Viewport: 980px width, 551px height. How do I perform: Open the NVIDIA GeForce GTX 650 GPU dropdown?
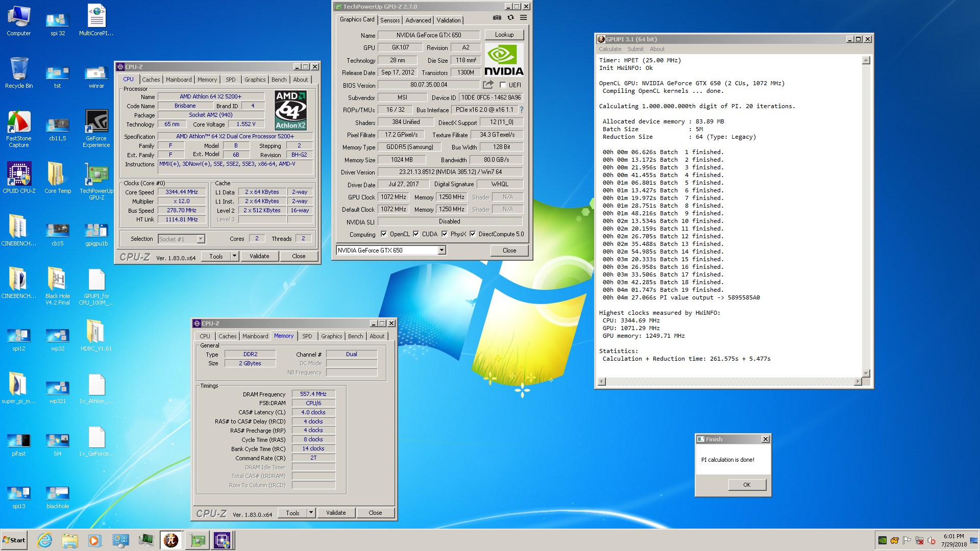(442, 251)
